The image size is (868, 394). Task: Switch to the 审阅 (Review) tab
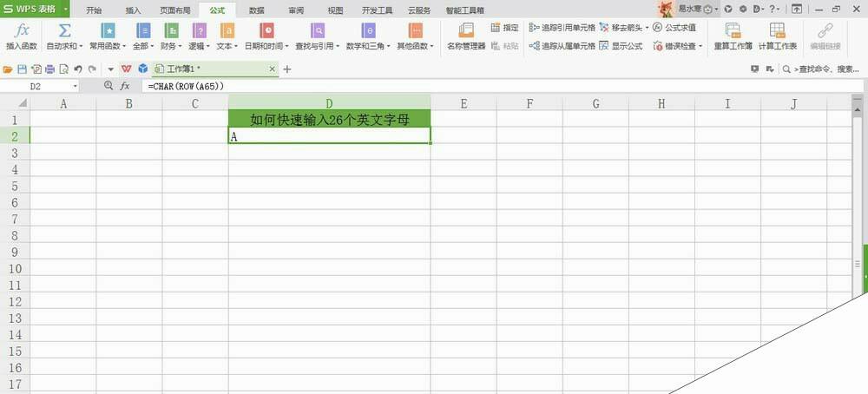[x=296, y=10]
